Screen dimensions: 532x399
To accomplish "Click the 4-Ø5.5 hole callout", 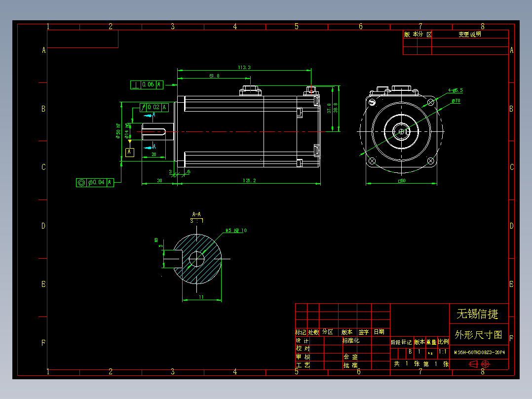I will (455, 90).
